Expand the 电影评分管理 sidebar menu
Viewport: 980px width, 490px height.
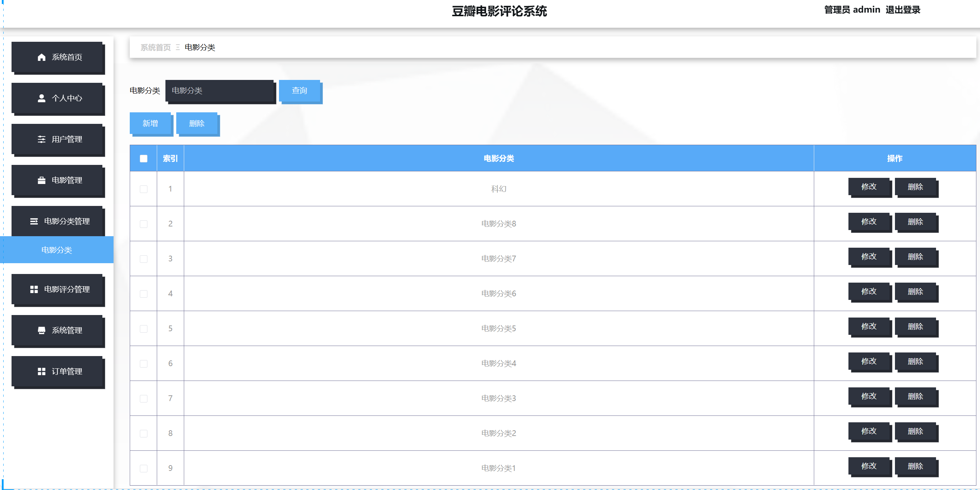point(58,289)
